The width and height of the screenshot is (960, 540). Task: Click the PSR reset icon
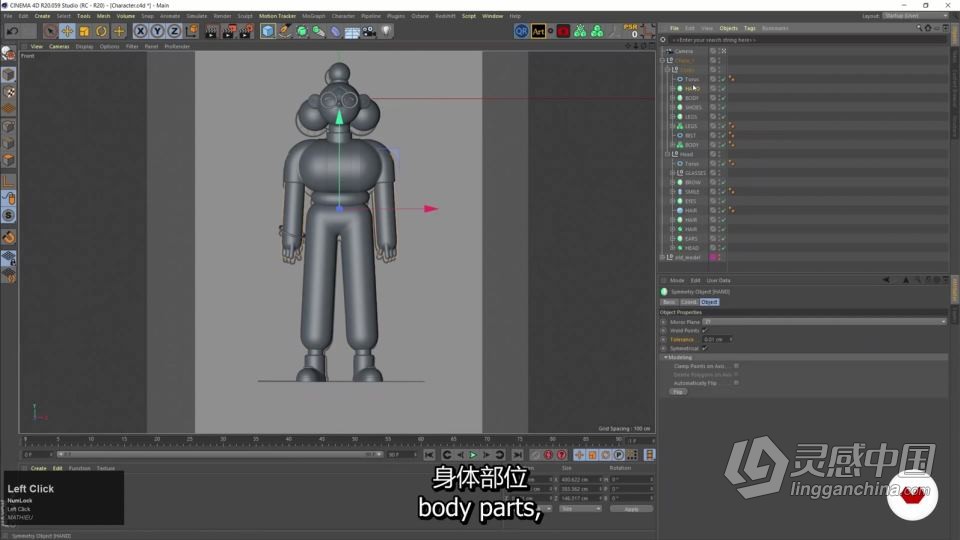[x=631, y=31]
